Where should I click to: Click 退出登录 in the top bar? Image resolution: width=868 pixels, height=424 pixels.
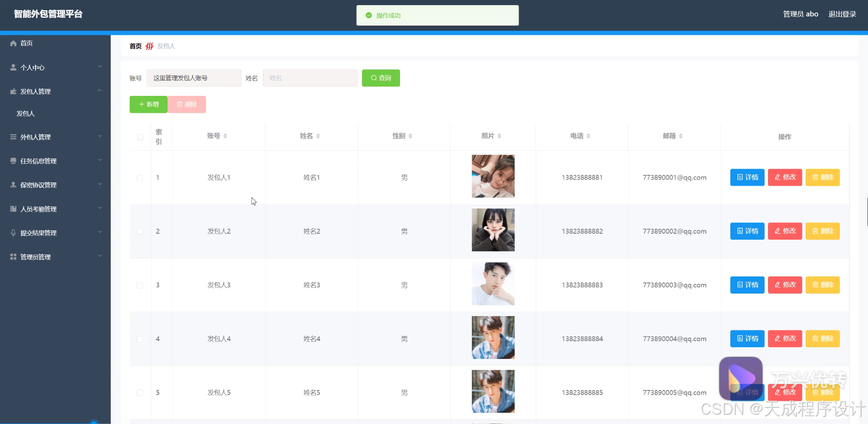click(842, 14)
